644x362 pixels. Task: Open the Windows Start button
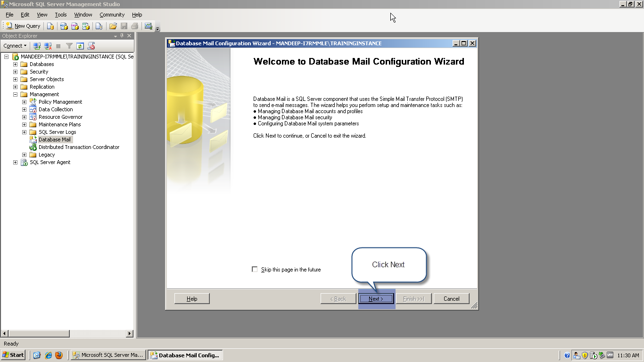(x=13, y=355)
